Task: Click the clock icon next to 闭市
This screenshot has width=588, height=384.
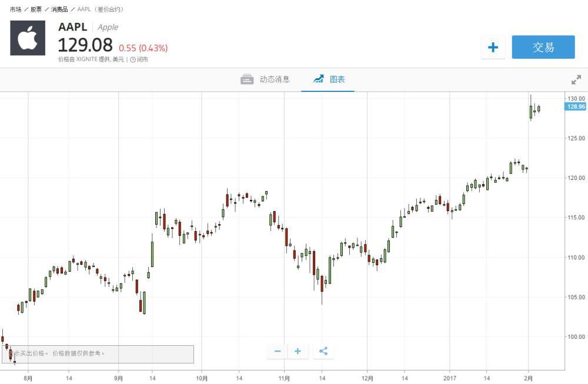Action: [x=134, y=59]
